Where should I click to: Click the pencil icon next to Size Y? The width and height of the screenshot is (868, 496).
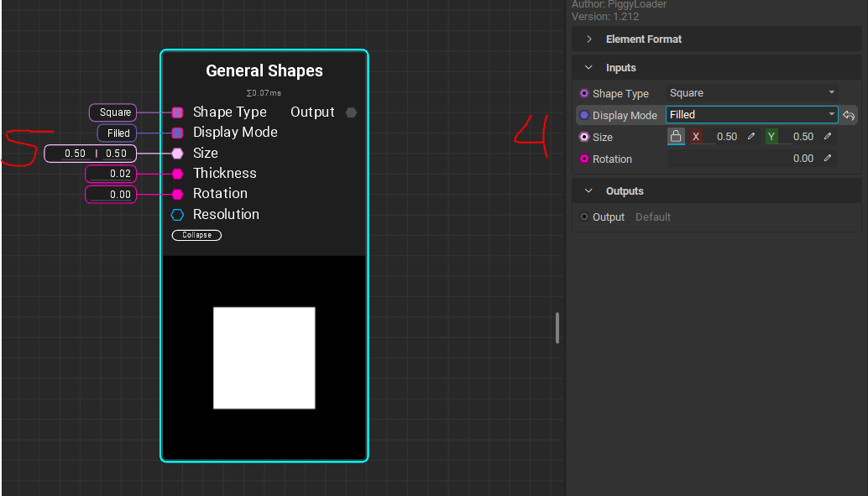tap(828, 137)
